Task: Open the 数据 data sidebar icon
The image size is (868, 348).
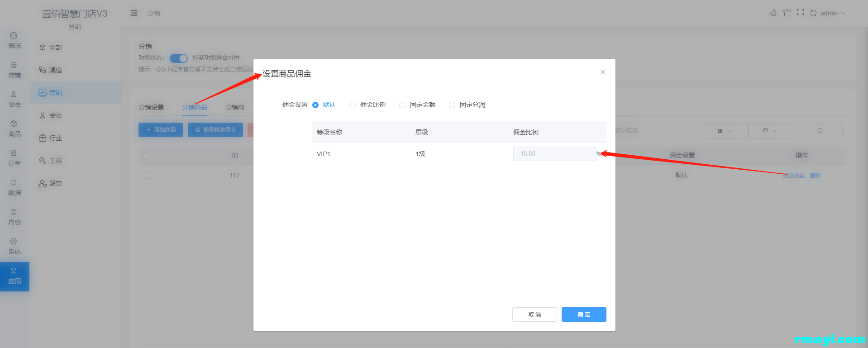Action: coord(14,188)
